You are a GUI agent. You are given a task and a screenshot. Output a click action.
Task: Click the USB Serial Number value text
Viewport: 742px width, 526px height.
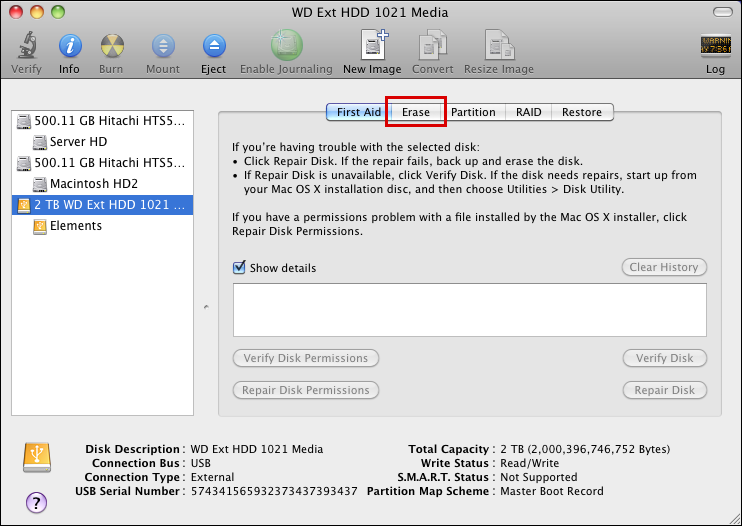point(274,491)
